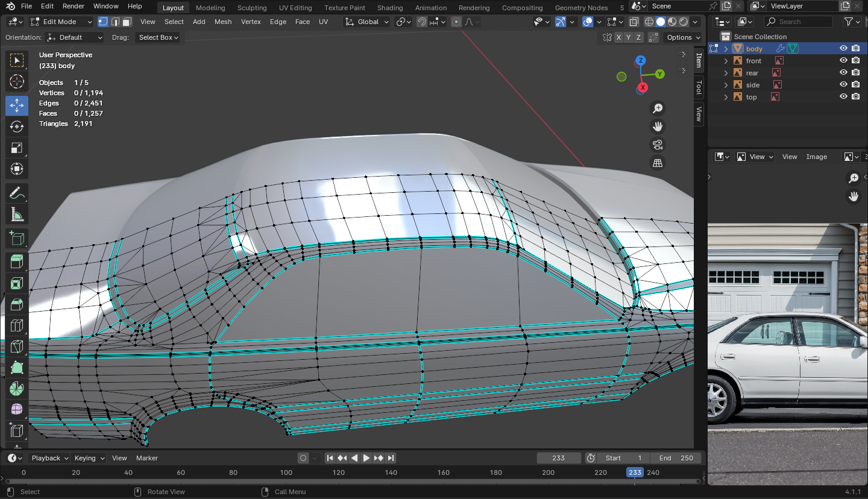Expand the front object in outliner

point(726,61)
